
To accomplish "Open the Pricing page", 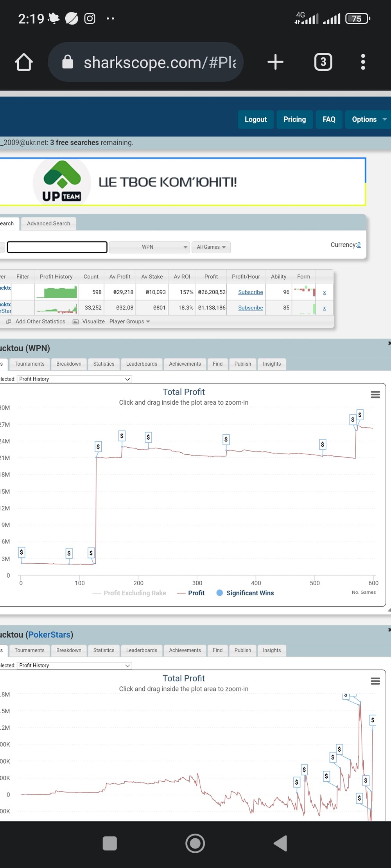I will coord(295,119).
